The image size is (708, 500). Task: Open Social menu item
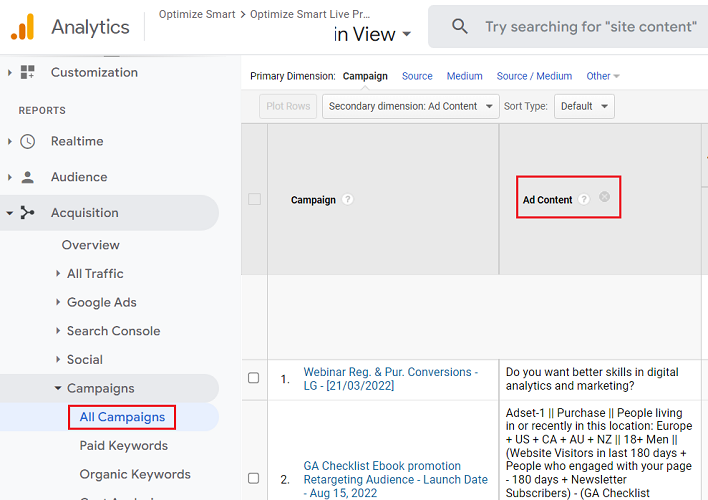(x=85, y=360)
